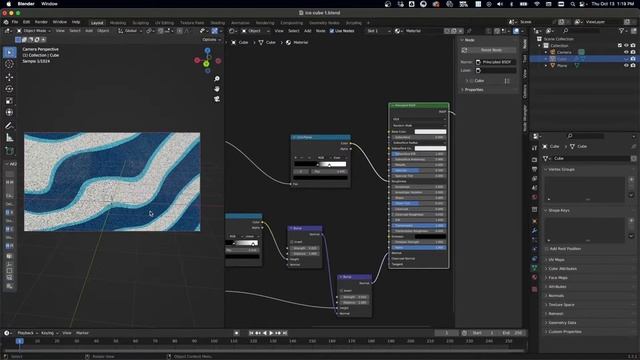Open the File menu

tap(15, 22)
